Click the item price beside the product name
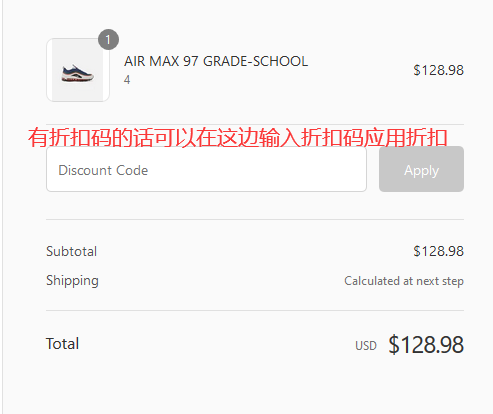 click(x=438, y=70)
